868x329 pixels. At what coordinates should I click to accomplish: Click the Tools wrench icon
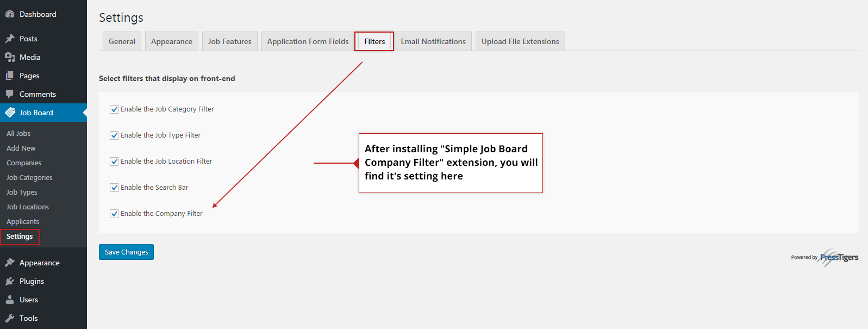pyautogui.click(x=10, y=318)
